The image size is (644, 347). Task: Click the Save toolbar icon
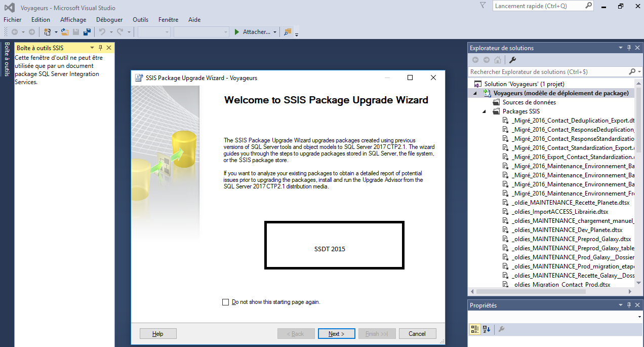pyautogui.click(x=76, y=32)
